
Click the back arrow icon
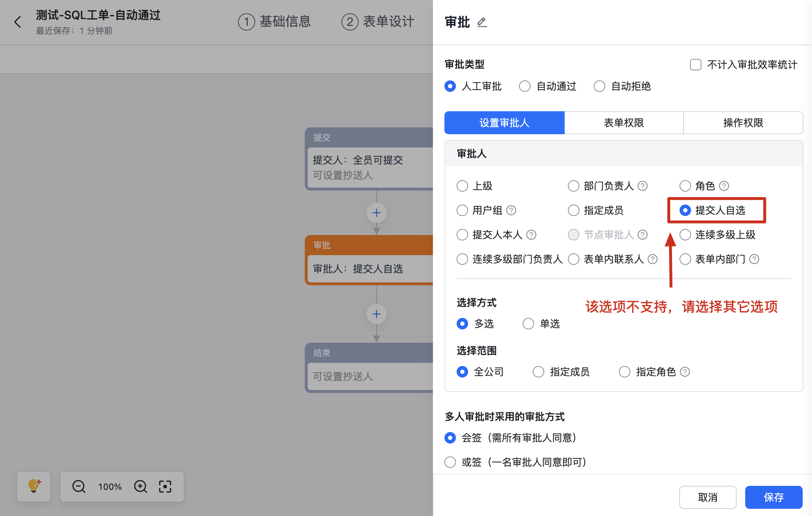point(18,22)
